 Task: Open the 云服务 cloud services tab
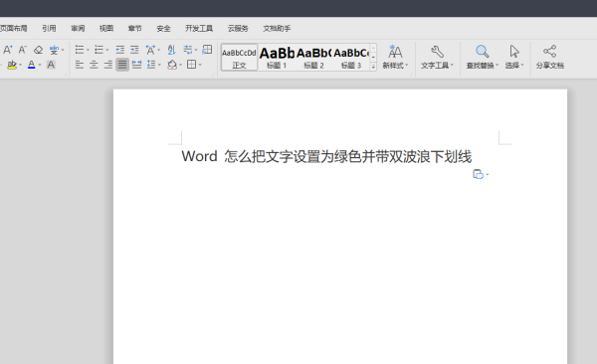(238, 28)
